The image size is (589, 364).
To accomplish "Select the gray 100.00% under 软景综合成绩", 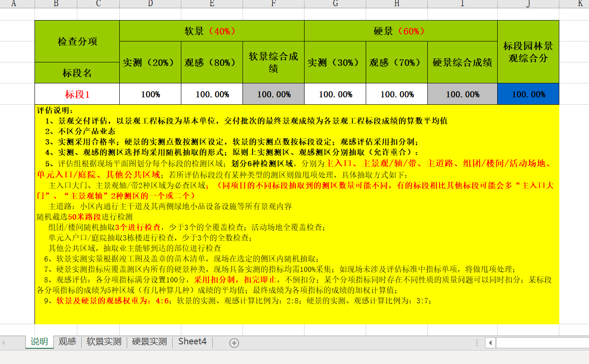I will point(274,94).
